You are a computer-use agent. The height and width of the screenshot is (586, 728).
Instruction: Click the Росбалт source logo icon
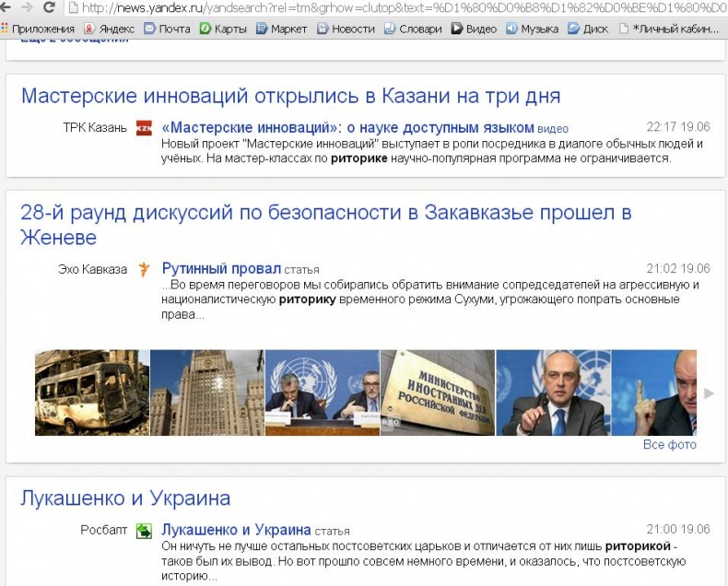point(144,531)
